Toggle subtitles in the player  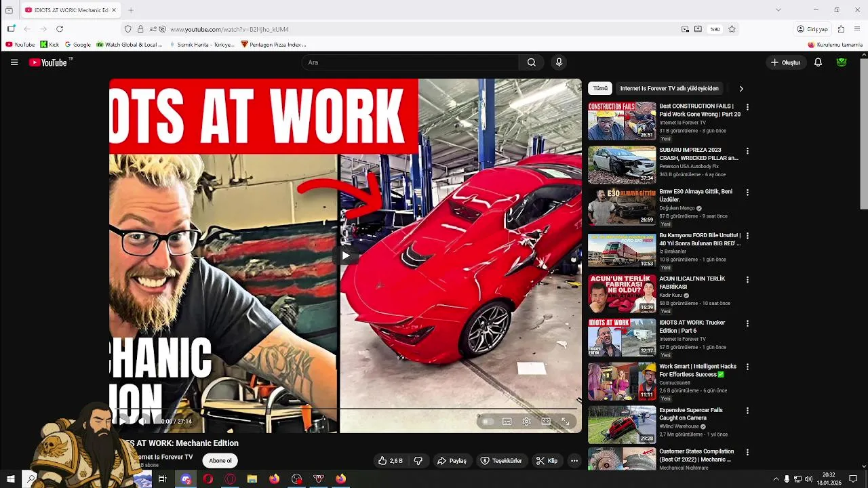point(507,422)
